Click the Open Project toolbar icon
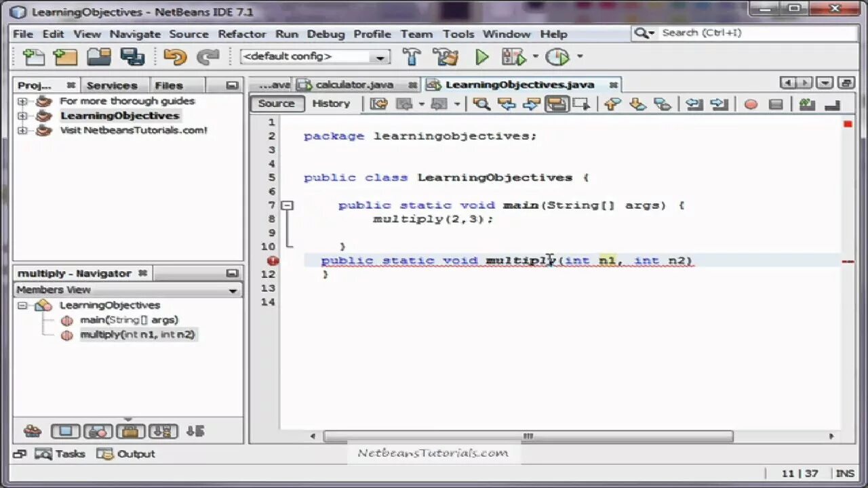This screenshot has height=488, width=868. [x=99, y=57]
